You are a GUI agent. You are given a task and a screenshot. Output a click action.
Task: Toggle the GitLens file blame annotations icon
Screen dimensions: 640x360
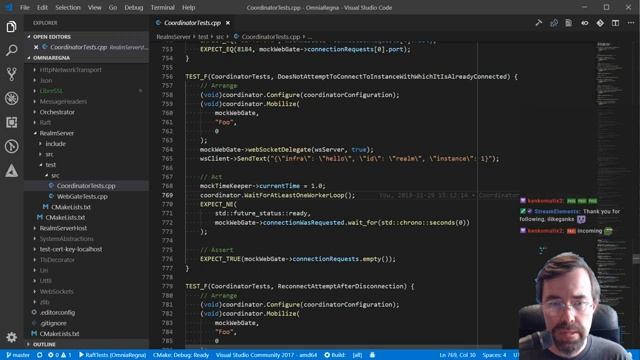pyautogui.click(x=584, y=23)
